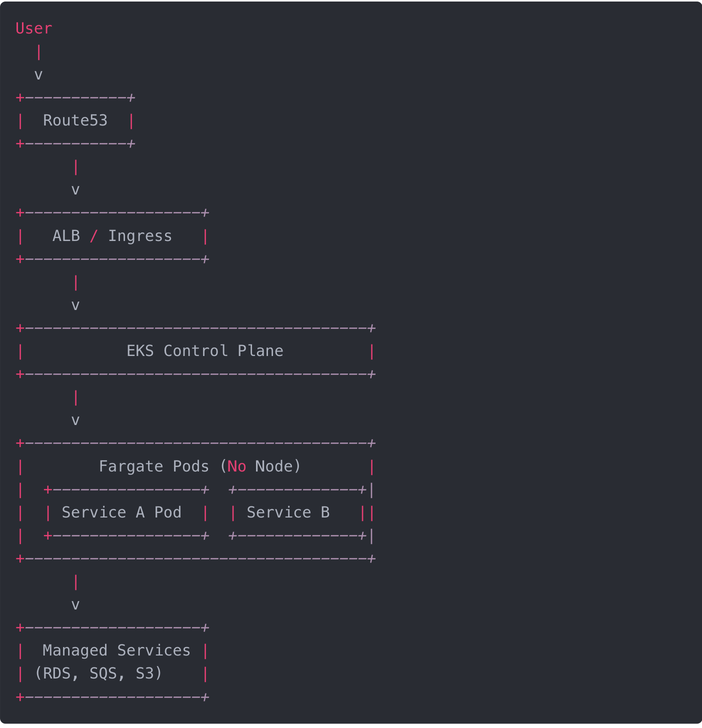Click the Route53 label
The width and height of the screenshot is (702, 728).
(x=75, y=120)
